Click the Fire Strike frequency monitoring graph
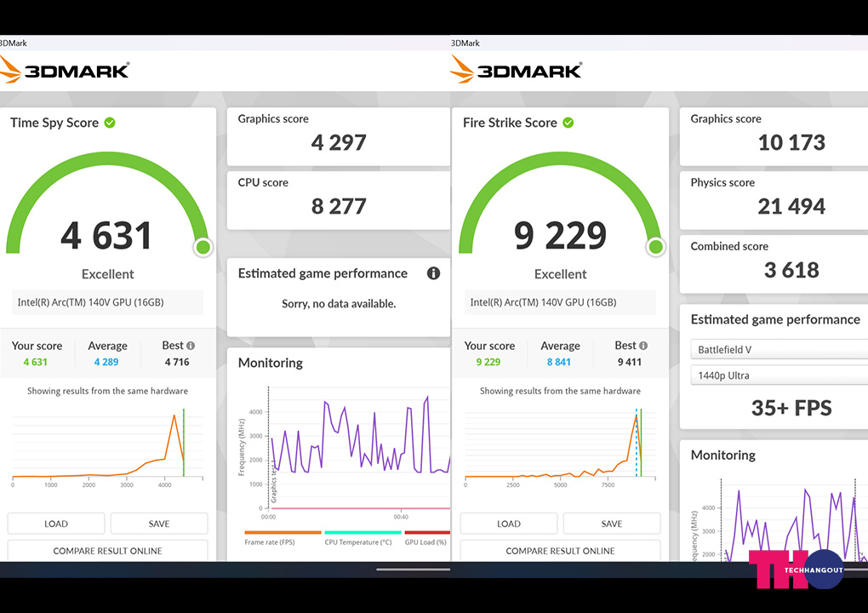Screen dimensions: 868x613 click(x=779, y=519)
